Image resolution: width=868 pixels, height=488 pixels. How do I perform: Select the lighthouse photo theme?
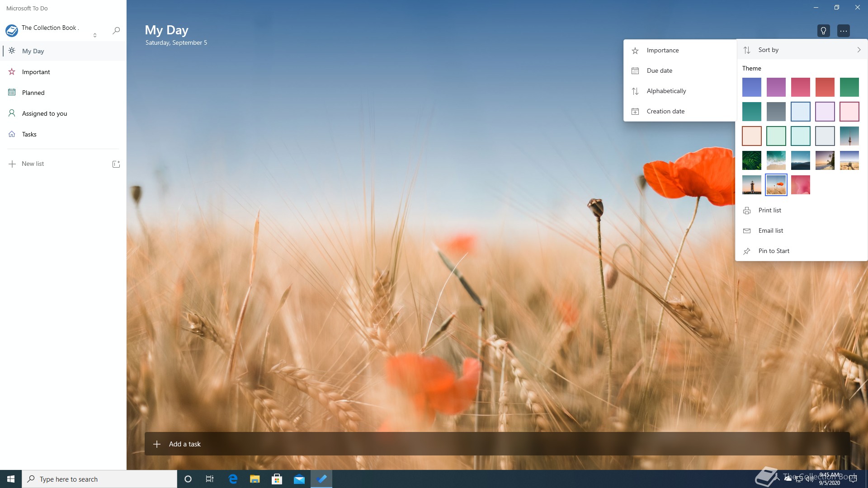click(751, 185)
